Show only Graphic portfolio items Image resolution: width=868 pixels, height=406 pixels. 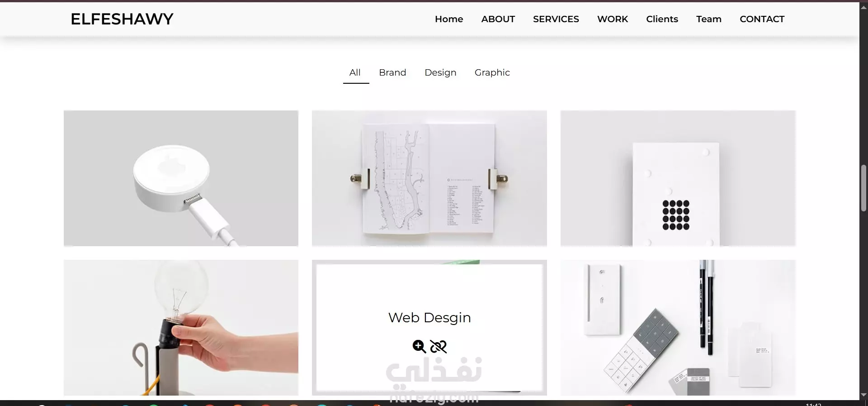pyautogui.click(x=492, y=72)
